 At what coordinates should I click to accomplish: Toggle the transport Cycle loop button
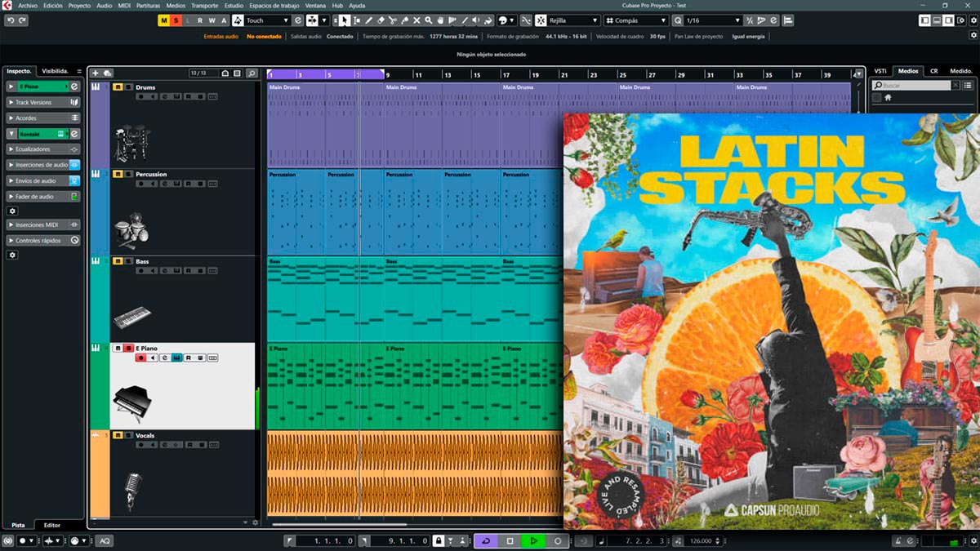(x=485, y=540)
